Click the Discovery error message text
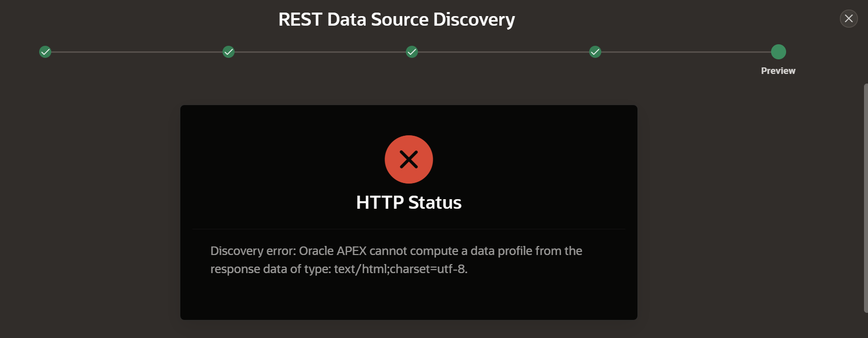 tap(396, 260)
